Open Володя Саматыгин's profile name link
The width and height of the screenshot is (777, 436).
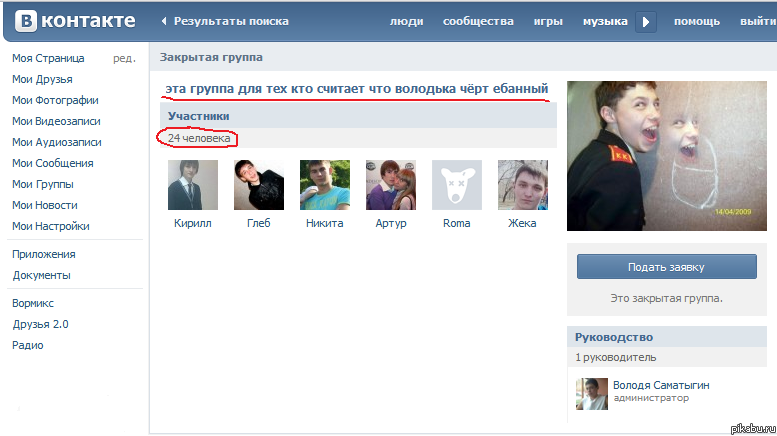click(662, 385)
